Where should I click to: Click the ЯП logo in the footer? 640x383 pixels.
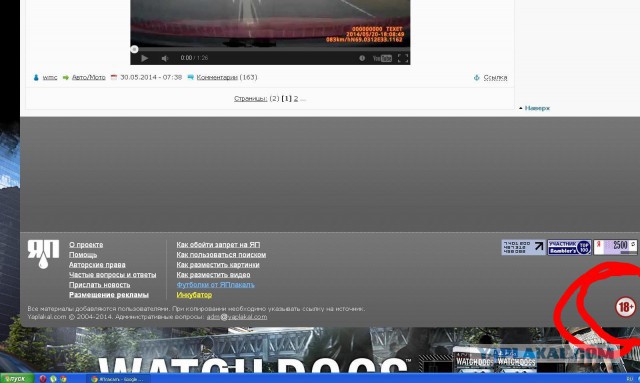pos(43,254)
